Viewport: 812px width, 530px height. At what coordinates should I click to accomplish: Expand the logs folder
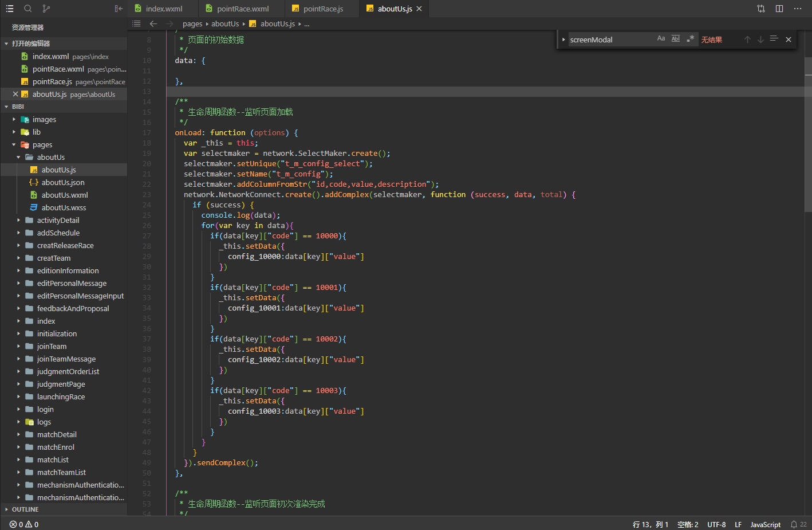tap(18, 422)
